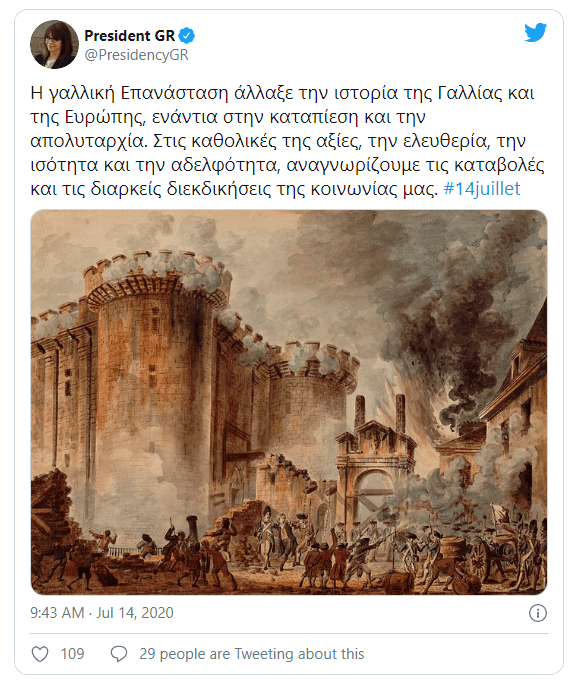Click the Twitter bird logo

tap(535, 33)
